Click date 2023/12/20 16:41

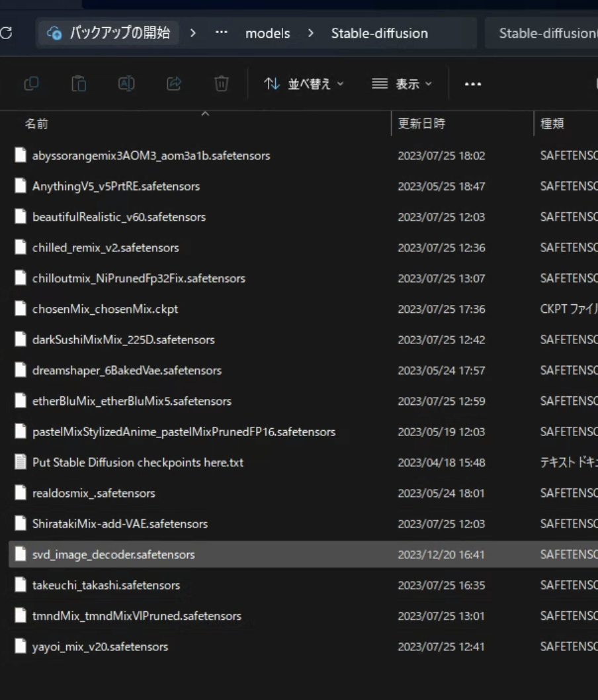click(x=441, y=554)
